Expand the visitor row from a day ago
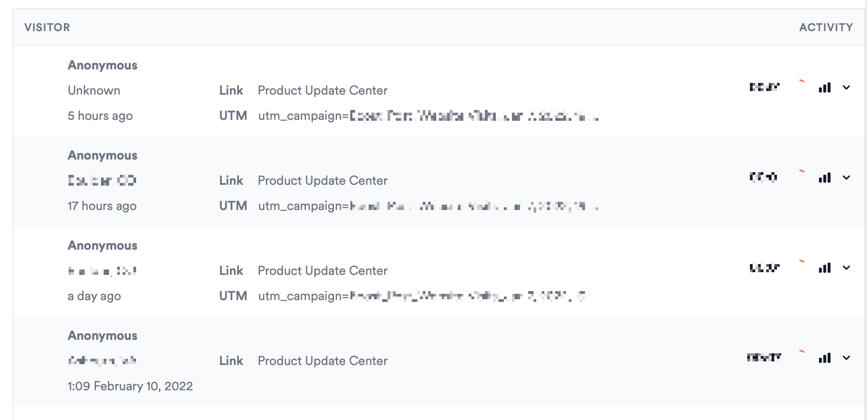This screenshot has width=868, height=420. coord(846,268)
